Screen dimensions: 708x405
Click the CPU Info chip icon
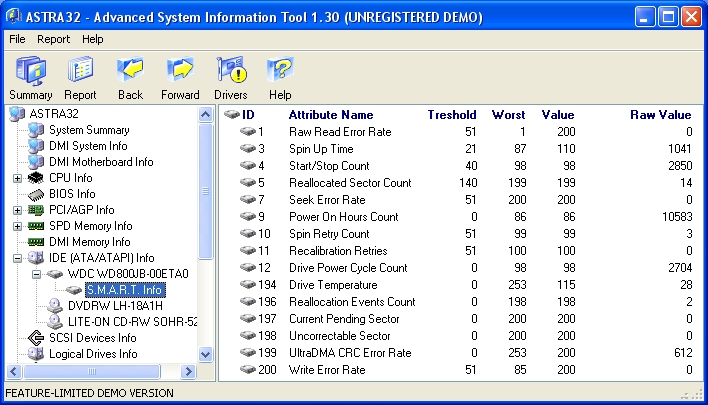tap(36, 178)
